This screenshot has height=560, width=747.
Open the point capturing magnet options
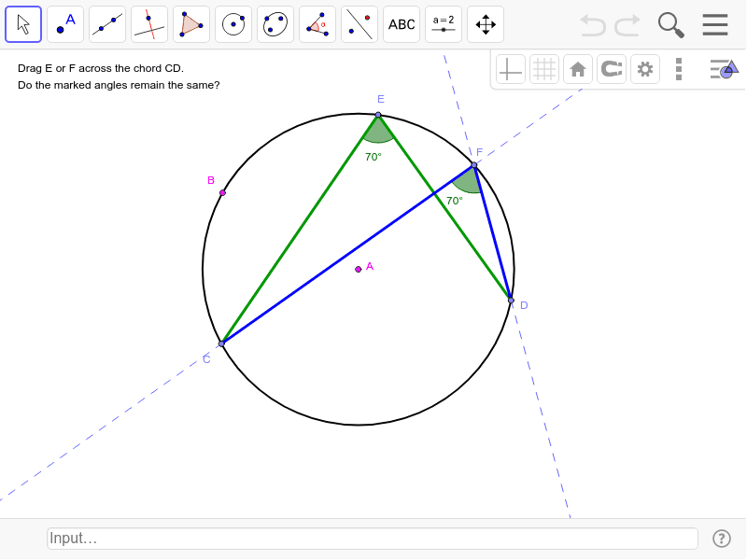click(x=612, y=69)
